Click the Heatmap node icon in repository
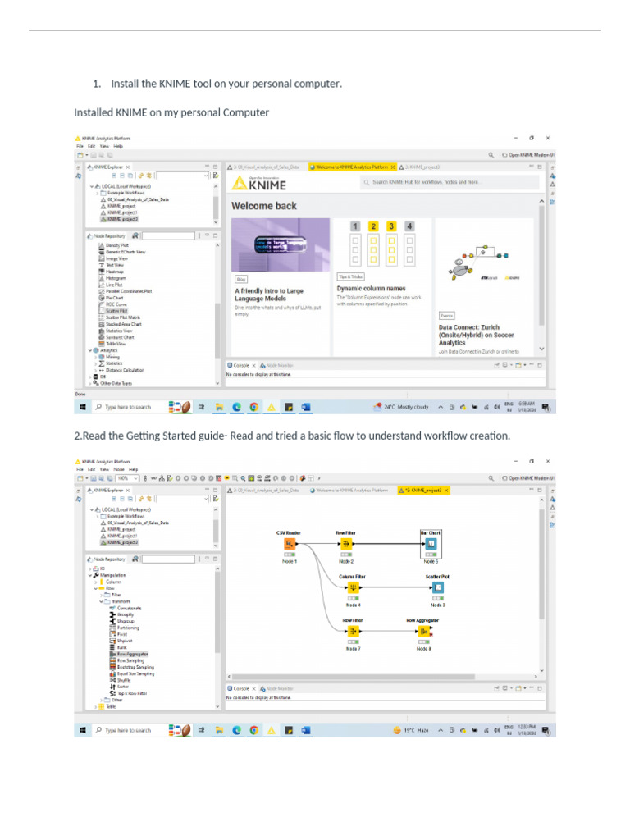 tap(101, 272)
